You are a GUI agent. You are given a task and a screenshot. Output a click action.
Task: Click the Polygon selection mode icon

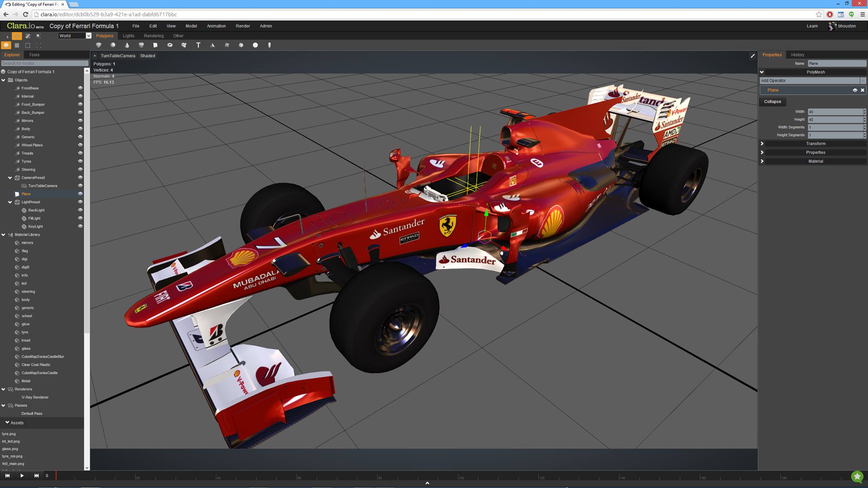(16, 45)
